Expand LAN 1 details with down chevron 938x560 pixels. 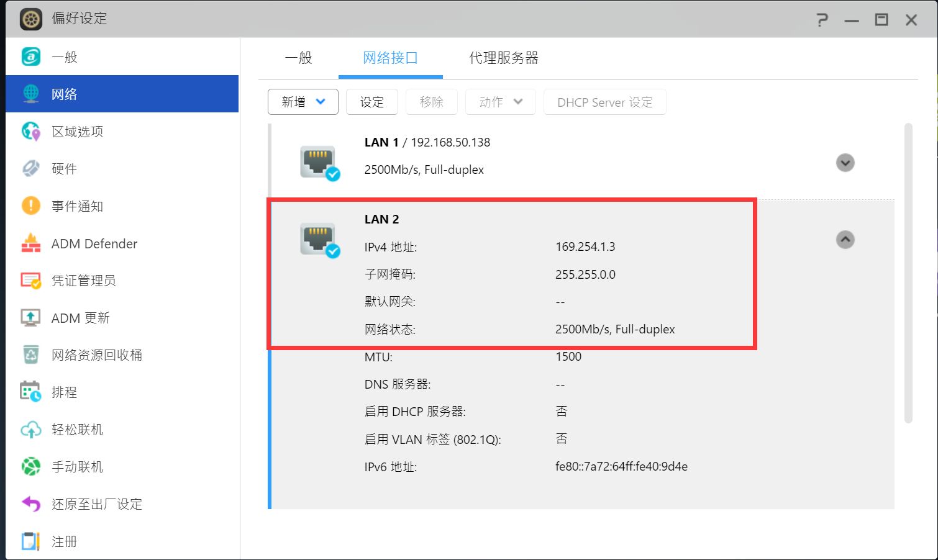coord(845,163)
